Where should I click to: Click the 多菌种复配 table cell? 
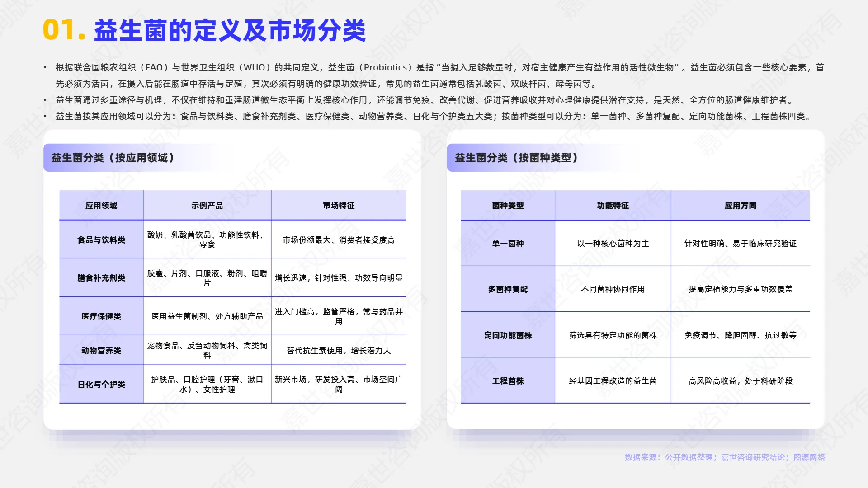point(507,290)
